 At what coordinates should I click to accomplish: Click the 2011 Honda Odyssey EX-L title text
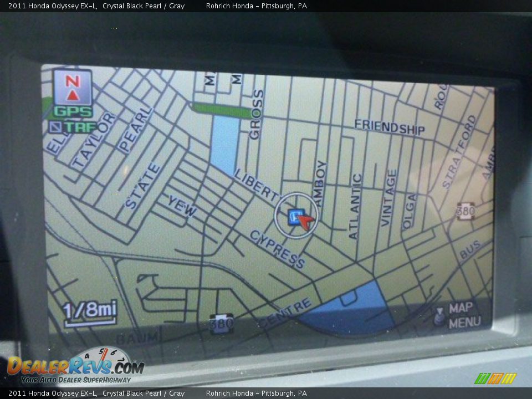pyautogui.click(x=53, y=6)
